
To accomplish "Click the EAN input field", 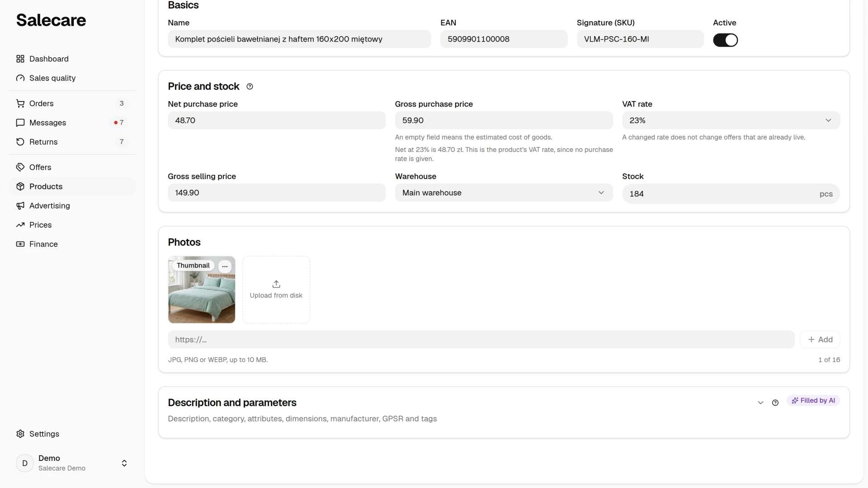I will click(x=504, y=39).
